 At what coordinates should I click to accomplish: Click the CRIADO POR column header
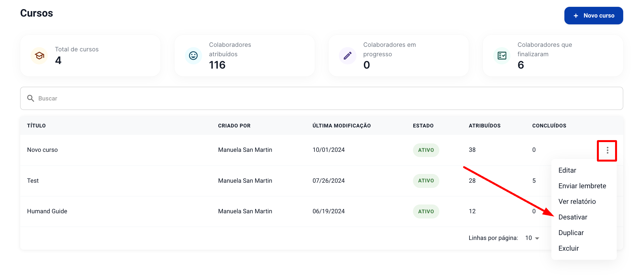234,126
